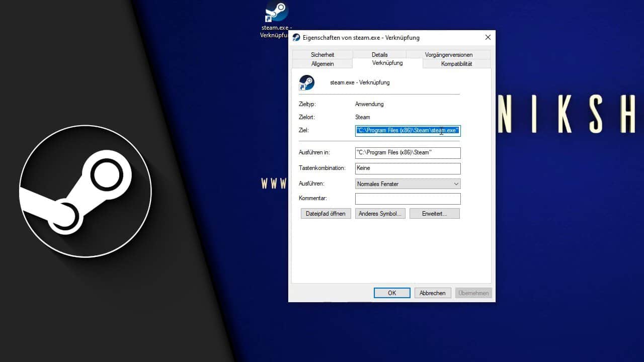The height and width of the screenshot is (362, 644).
Task: Click the Dateipfad öffnen button
Action: pos(326,214)
